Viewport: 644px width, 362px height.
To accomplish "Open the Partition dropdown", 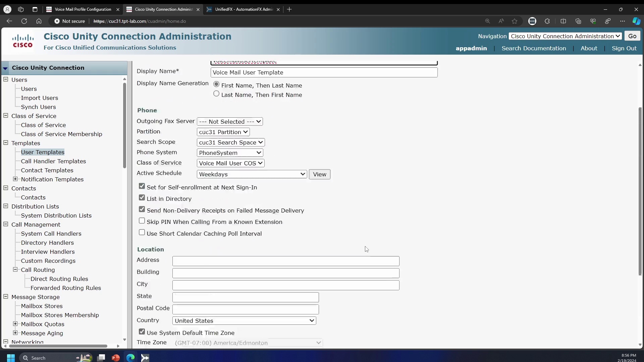I will click(223, 132).
